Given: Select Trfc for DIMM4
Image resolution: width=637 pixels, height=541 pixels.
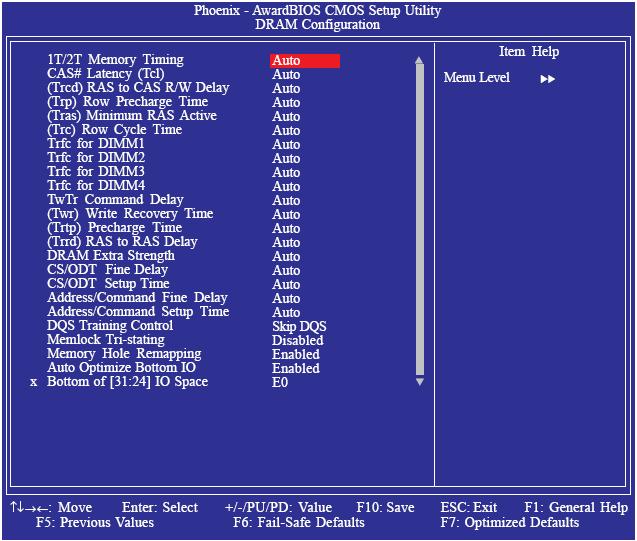Looking at the screenshot, I should (96, 186).
